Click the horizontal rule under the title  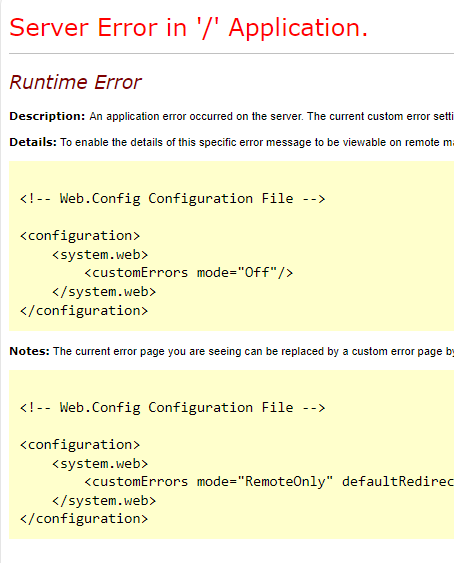pyautogui.click(x=232, y=53)
